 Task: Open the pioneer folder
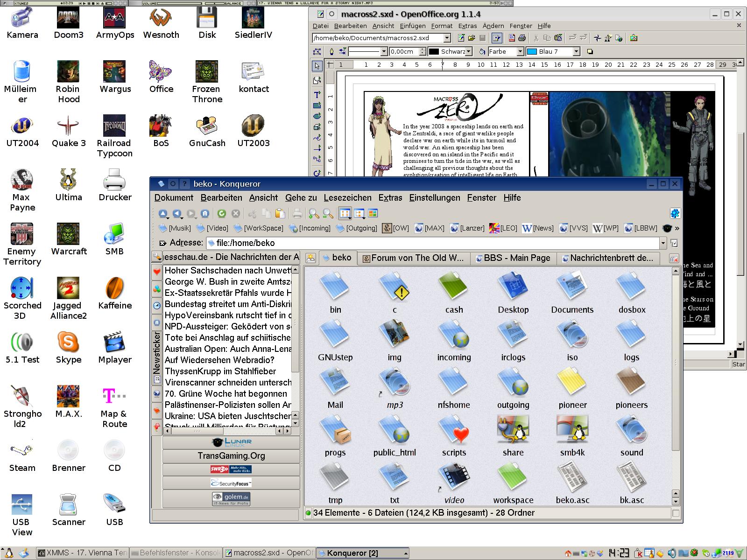pos(572,388)
